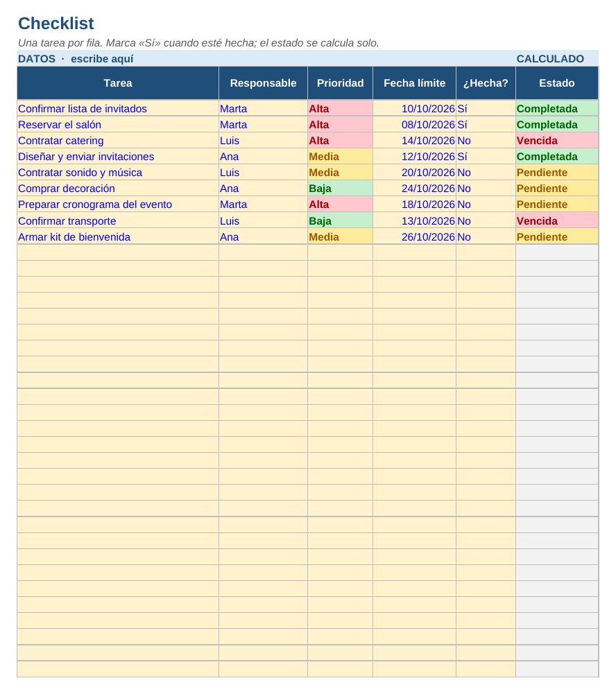Image resolution: width=616 pixels, height=694 pixels.
Task: Select cell 'Contratar catering'
Action: click(118, 140)
